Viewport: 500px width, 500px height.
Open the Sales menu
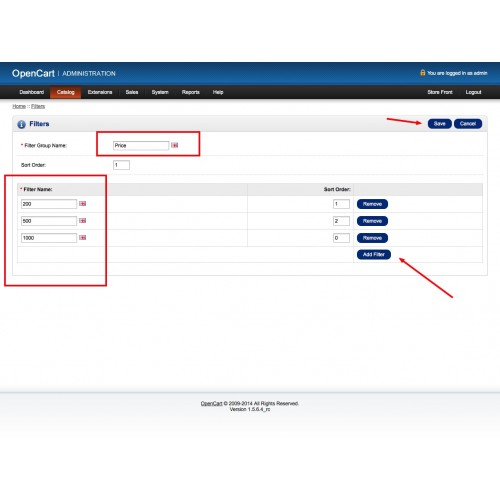[132, 92]
